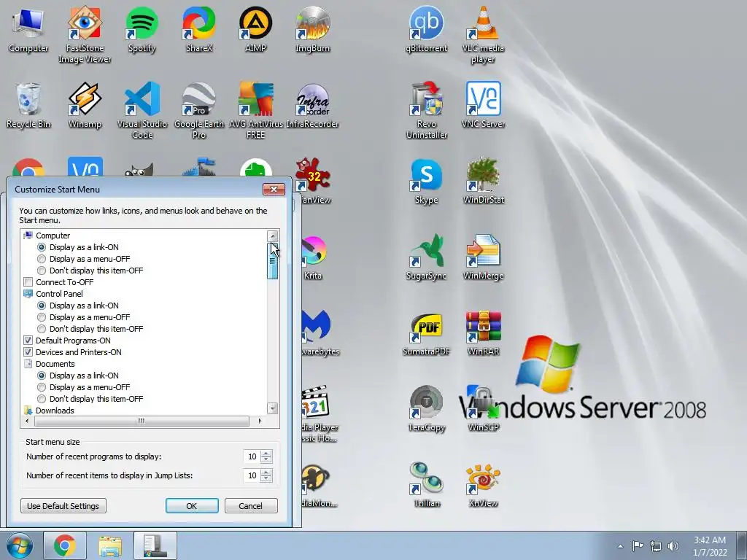Open Chrome from the taskbar
Image resolution: width=747 pixels, height=560 pixels.
coord(65,545)
